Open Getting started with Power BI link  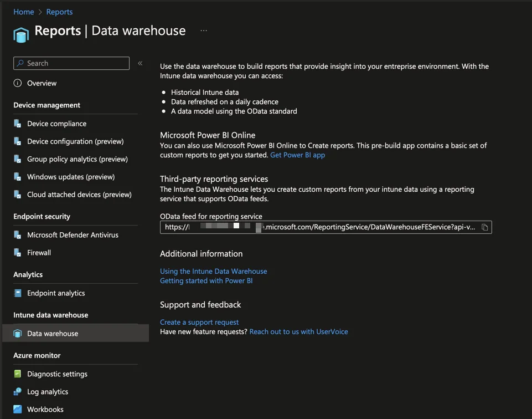pyautogui.click(x=206, y=281)
